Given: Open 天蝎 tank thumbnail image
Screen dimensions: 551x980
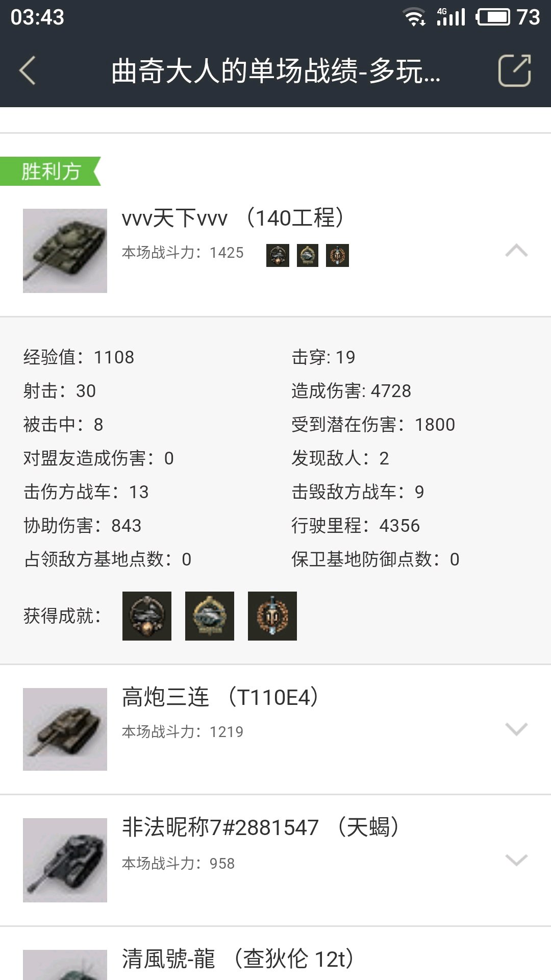Looking at the screenshot, I should 65,860.
